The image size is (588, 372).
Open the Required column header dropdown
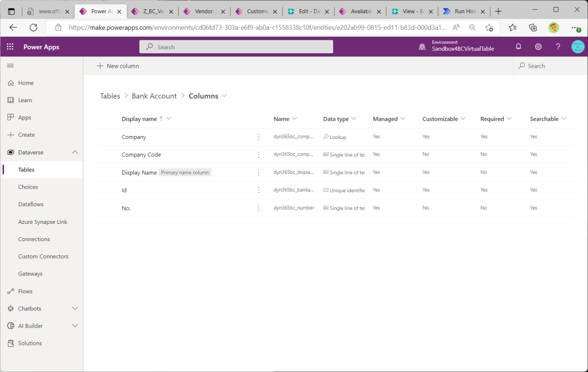509,118
